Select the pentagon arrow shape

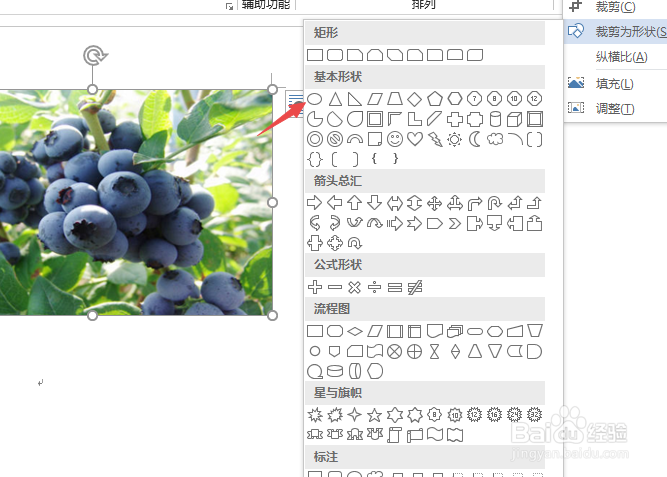point(435,223)
